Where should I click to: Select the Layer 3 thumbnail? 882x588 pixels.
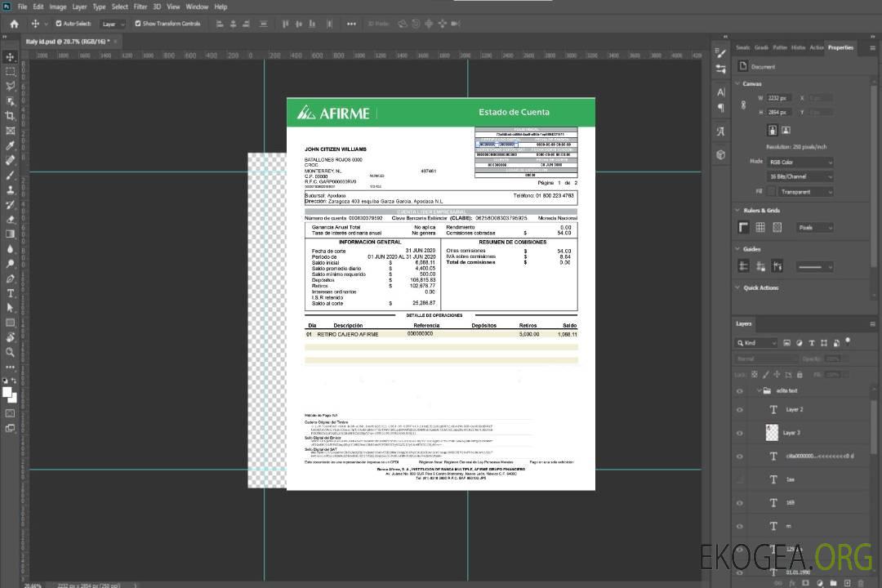[773, 432]
